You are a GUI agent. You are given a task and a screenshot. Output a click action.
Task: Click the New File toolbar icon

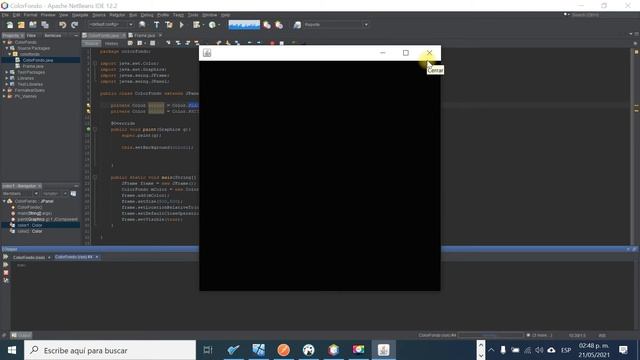point(9,25)
